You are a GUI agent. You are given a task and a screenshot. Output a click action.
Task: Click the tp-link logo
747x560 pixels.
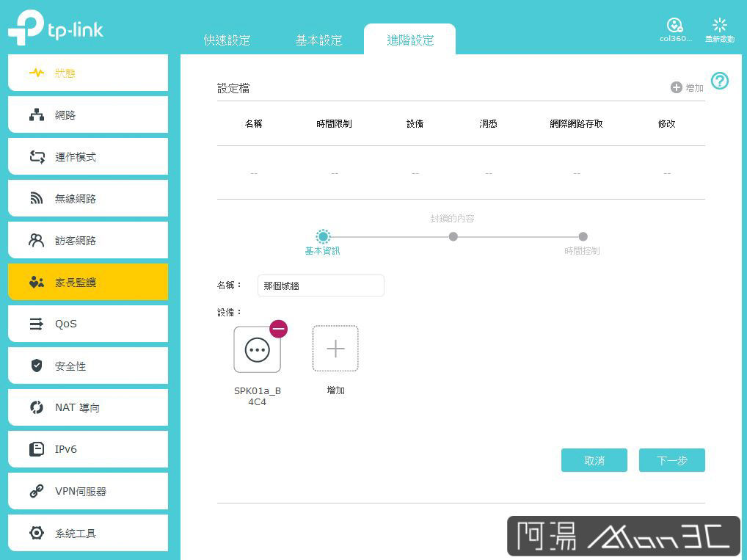[x=56, y=28]
